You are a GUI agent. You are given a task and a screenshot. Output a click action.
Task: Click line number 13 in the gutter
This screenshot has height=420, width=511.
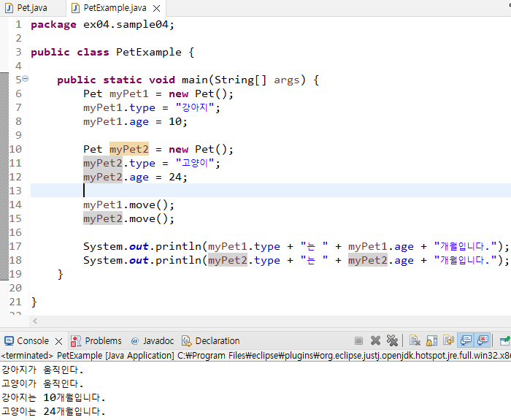tap(15, 191)
